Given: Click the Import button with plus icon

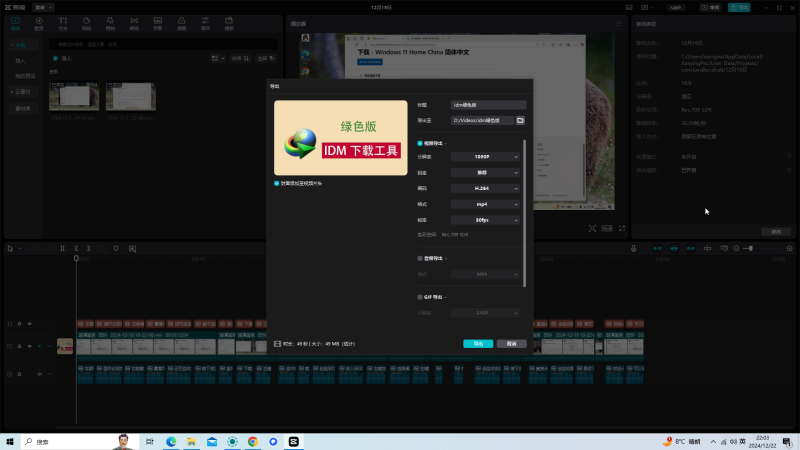Looking at the screenshot, I should (63, 59).
